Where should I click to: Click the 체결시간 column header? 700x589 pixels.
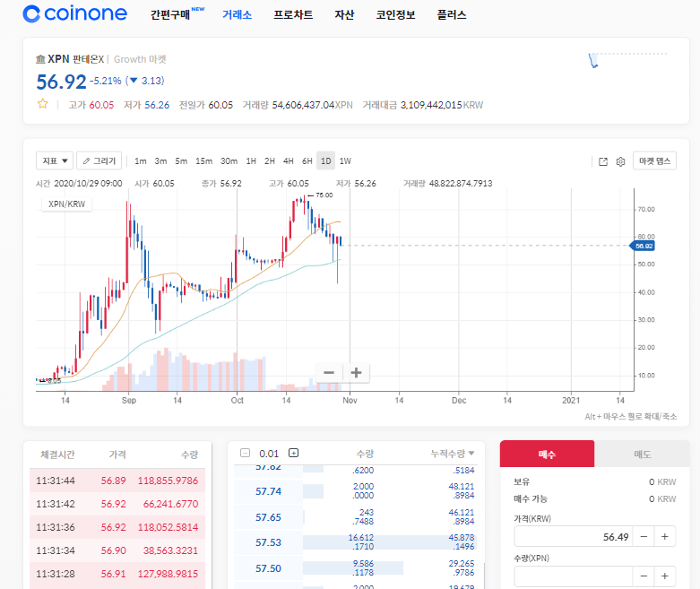tap(57, 455)
